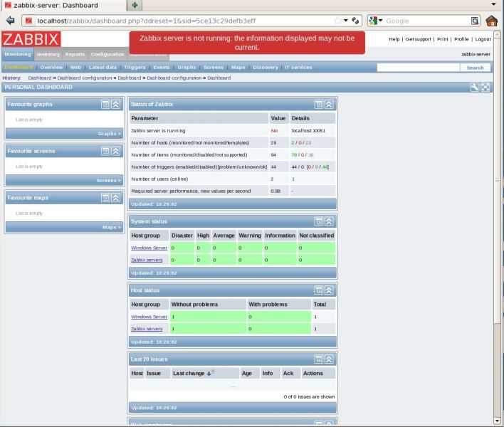Screen dimensions: 504x427
Task: Open a new browser tab
Action: coord(135,5)
